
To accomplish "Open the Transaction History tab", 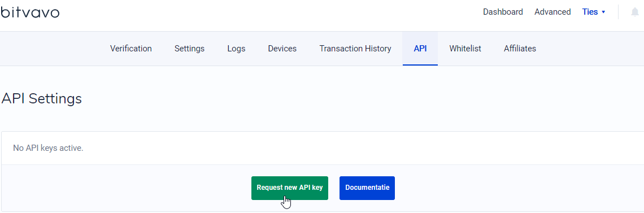I will tap(355, 49).
